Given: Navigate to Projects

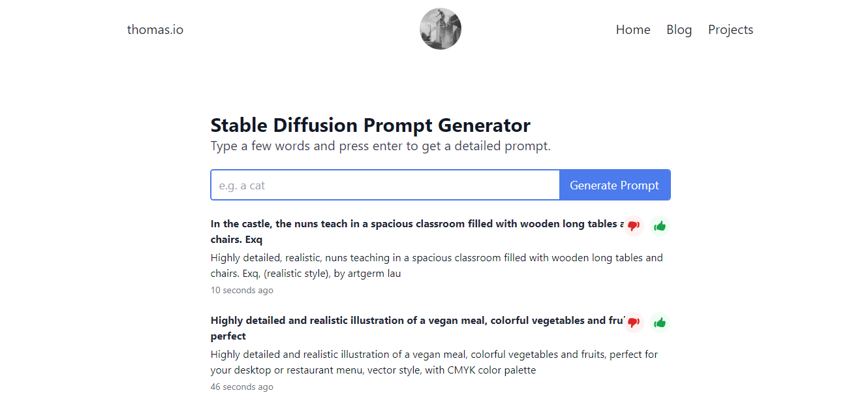Looking at the screenshot, I should 730,29.
